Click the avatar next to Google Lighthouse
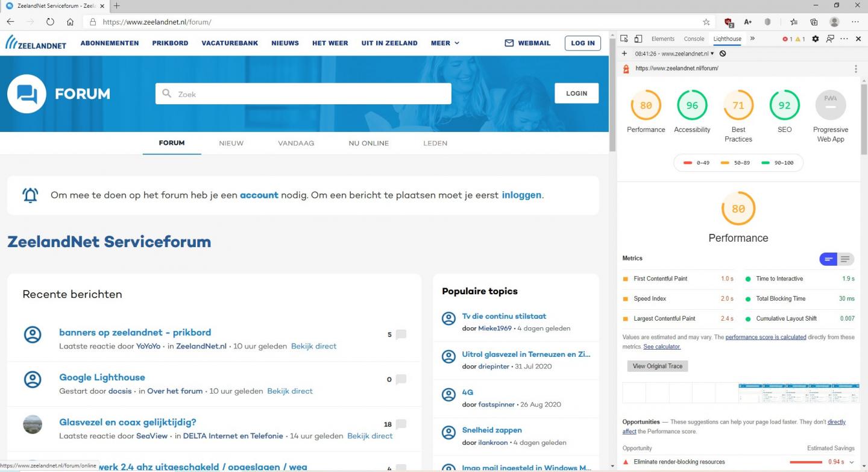This screenshot has height=472, width=868. tap(33, 379)
